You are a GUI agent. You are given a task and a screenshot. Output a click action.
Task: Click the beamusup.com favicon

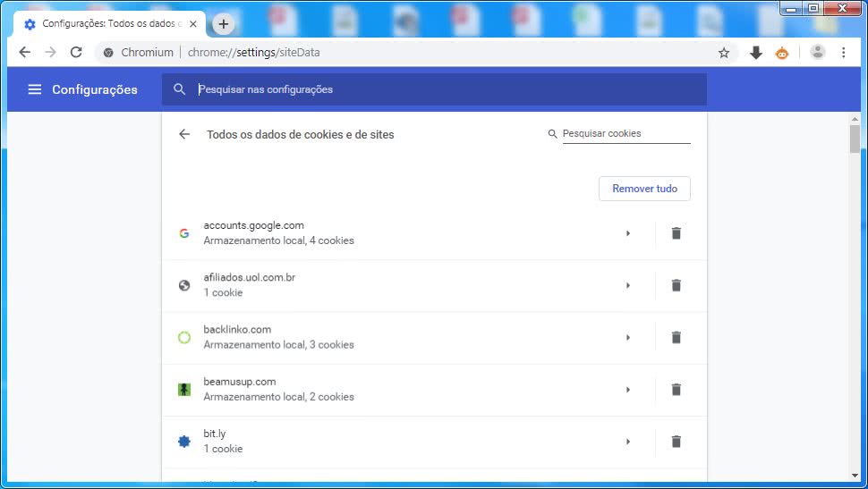[x=184, y=390]
